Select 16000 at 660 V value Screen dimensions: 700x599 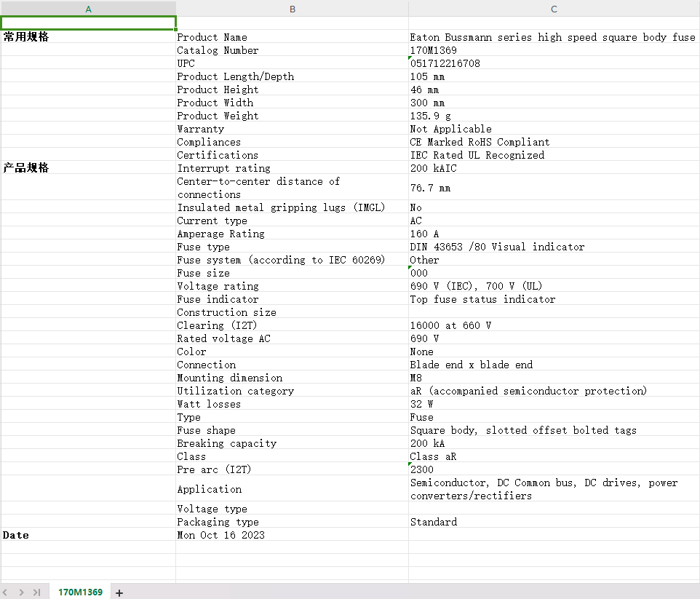[554, 325]
